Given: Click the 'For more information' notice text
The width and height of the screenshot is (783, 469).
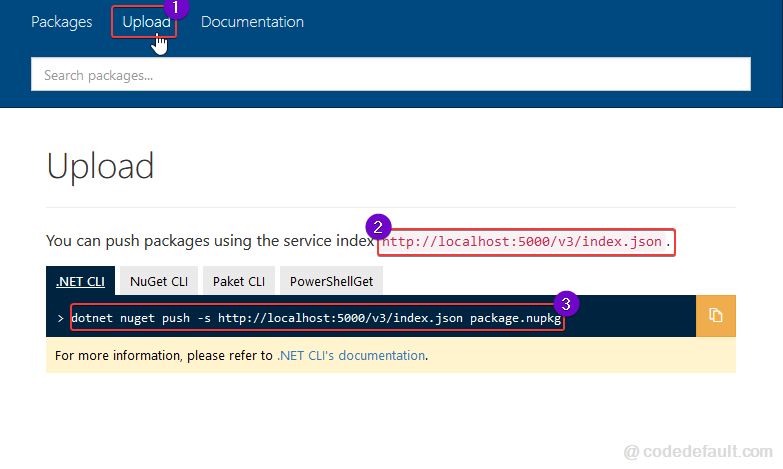Looking at the screenshot, I should [x=241, y=356].
